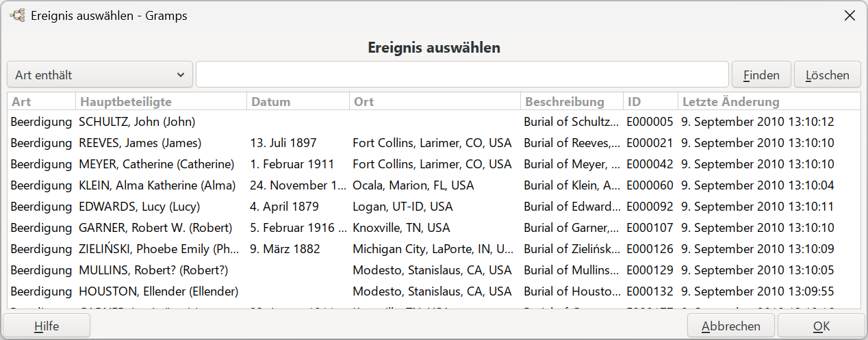Click date 1. Februar 1911
Image resolution: width=868 pixels, height=340 pixels.
(x=292, y=164)
